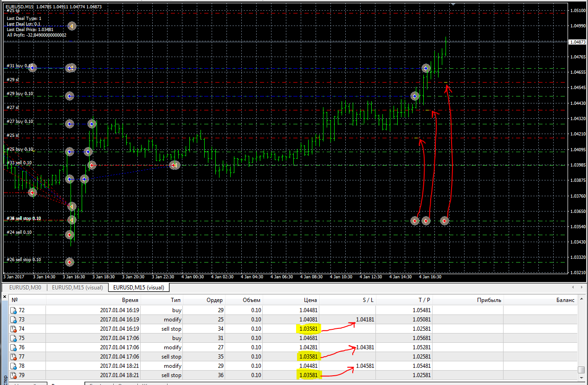Select the #33 sell order label on chart

coord(19,163)
